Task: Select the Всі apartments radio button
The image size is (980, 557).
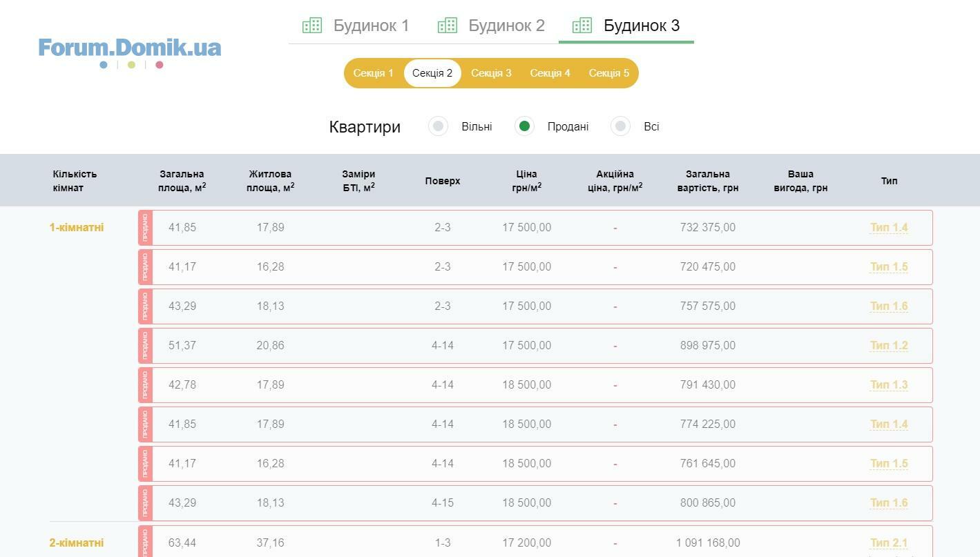Action: pyautogui.click(x=620, y=126)
